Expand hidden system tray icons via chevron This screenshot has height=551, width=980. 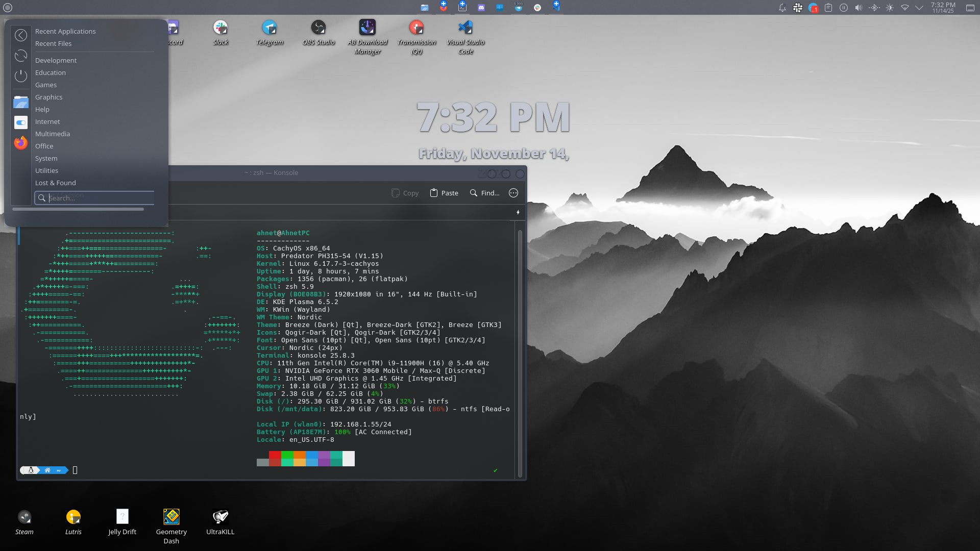[920, 8]
